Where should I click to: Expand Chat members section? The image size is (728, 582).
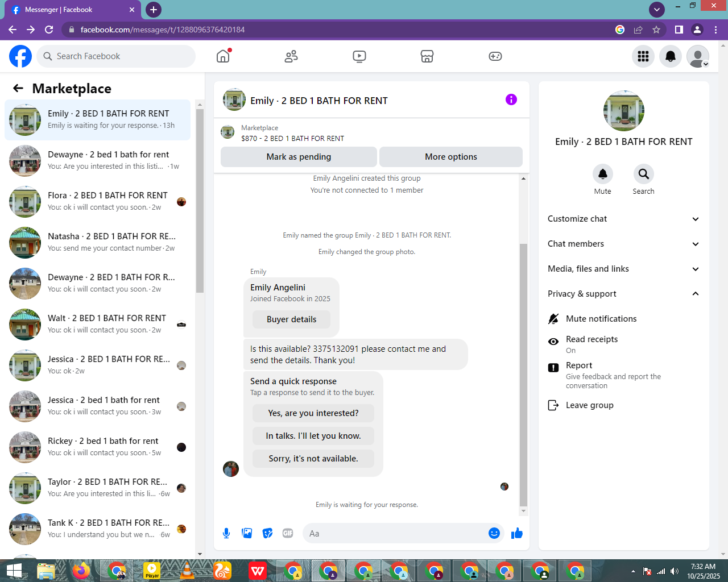pos(623,244)
